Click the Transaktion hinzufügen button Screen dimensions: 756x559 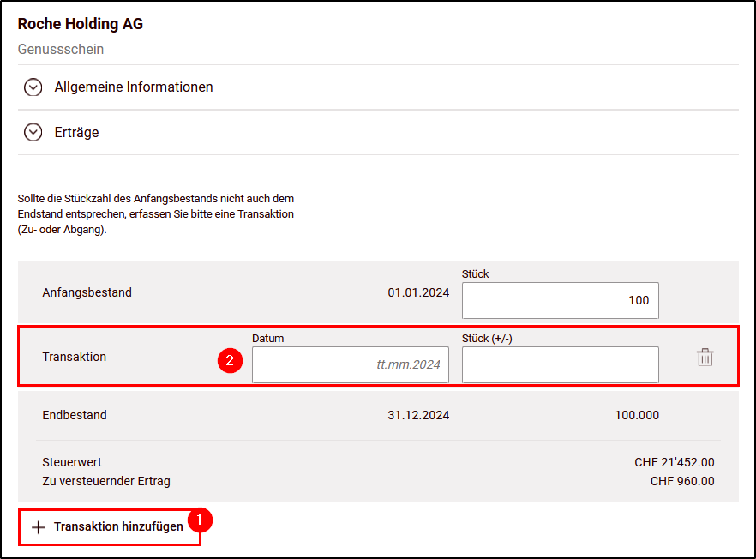pyautogui.click(x=110, y=527)
